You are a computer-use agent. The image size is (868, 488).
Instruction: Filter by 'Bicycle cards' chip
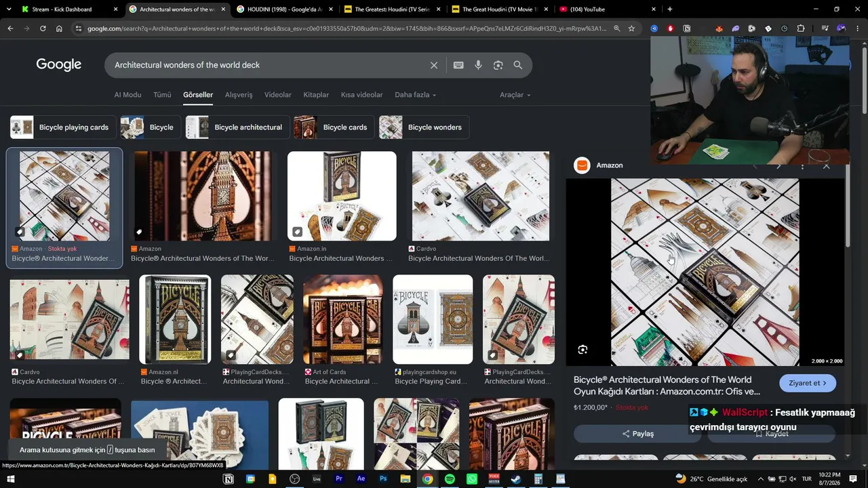tap(334, 127)
